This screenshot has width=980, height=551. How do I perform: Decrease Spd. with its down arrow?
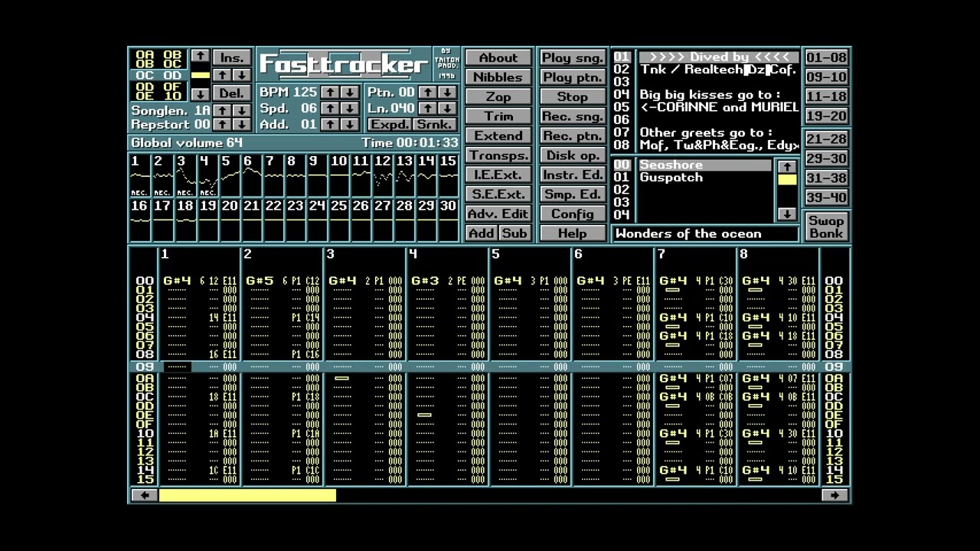(x=349, y=109)
